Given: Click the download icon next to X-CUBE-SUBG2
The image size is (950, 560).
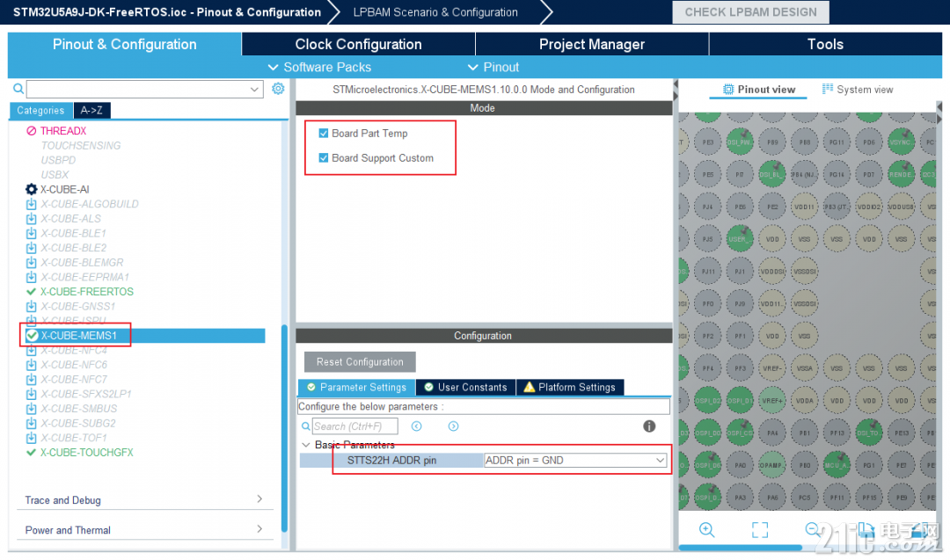Looking at the screenshot, I should [32, 423].
